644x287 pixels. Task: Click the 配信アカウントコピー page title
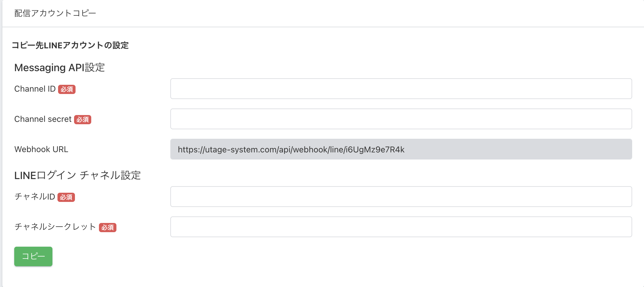(x=55, y=13)
